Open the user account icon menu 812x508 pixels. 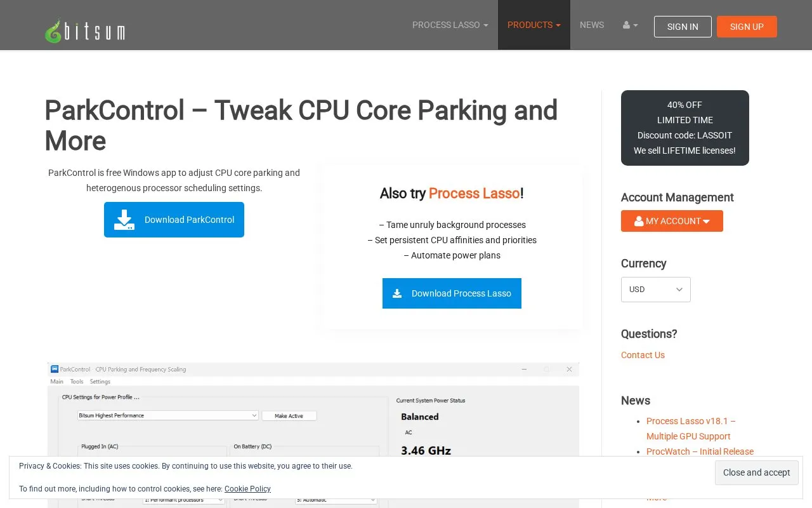[631, 25]
